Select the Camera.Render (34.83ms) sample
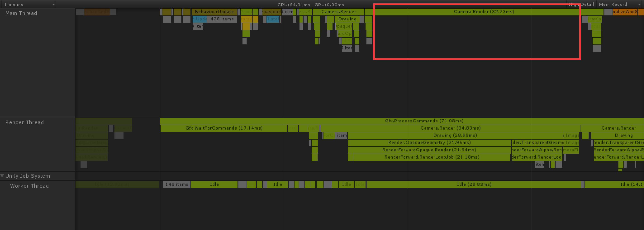The image size is (644, 230). (451, 128)
